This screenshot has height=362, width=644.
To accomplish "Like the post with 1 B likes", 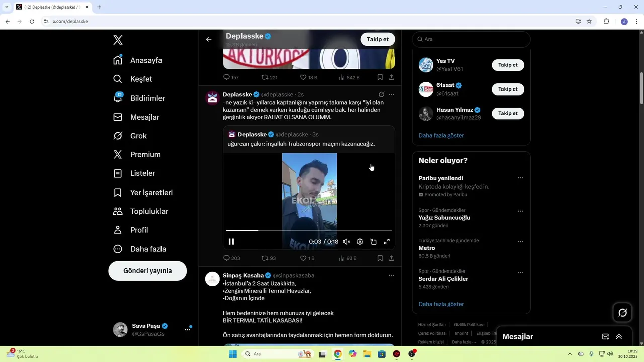I will click(x=307, y=258).
